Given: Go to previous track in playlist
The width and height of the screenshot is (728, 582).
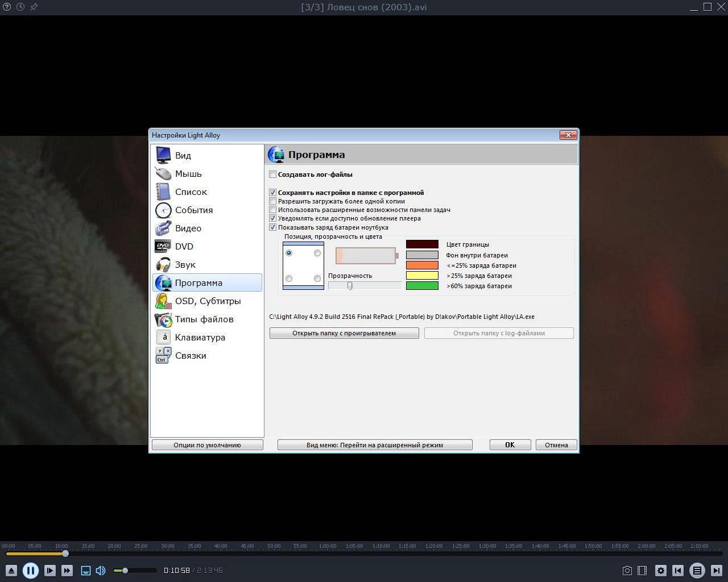Looking at the screenshot, I should (678, 571).
